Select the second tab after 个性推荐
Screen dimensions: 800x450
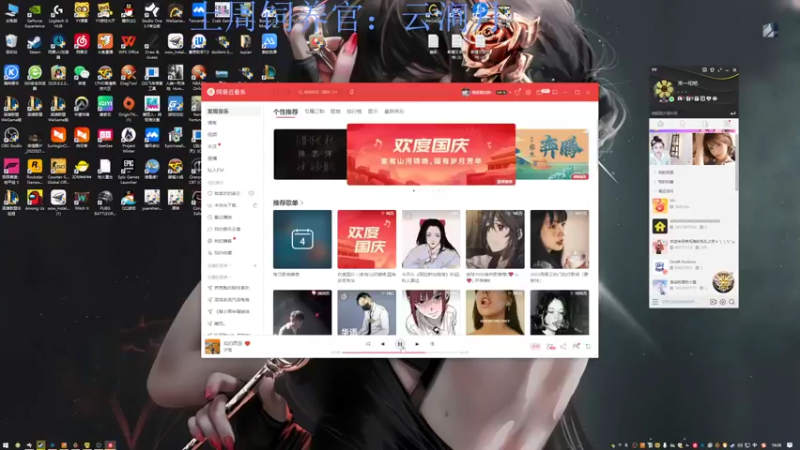point(314,111)
